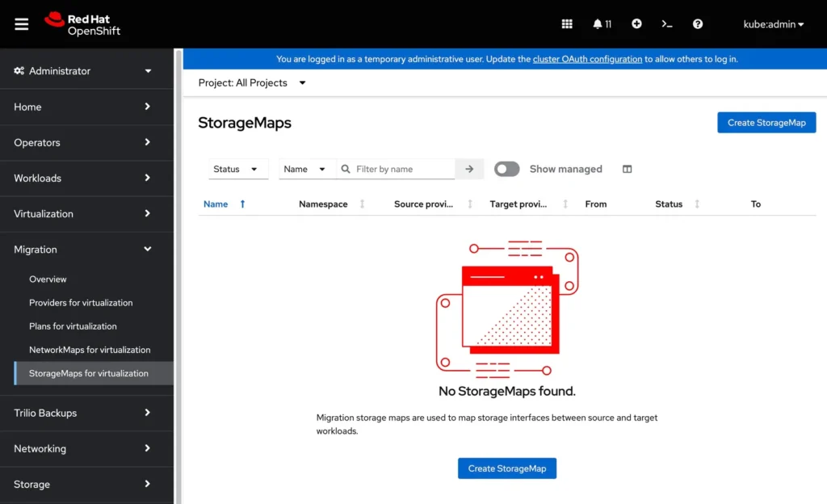Click the Filter by name input field

click(x=396, y=169)
